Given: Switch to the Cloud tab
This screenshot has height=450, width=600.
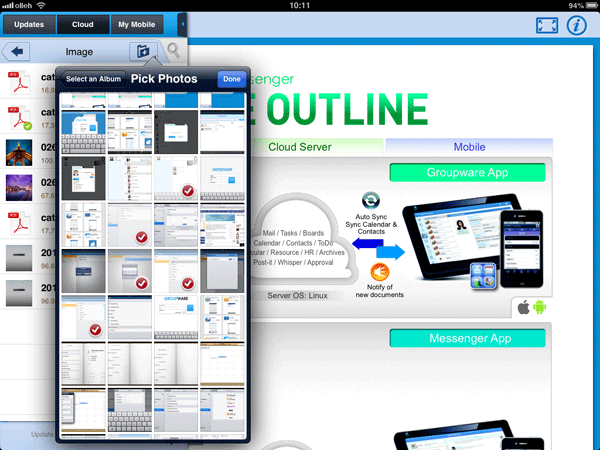Looking at the screenshot, I should [83, 23].
